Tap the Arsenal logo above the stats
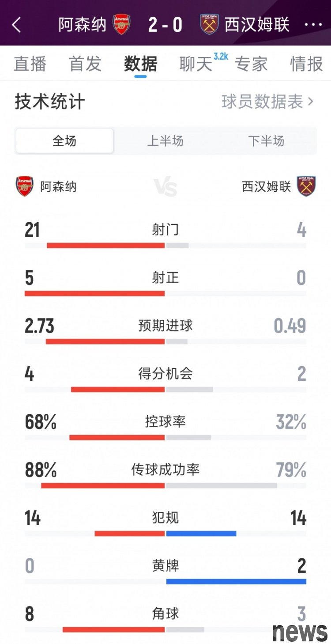The height and width of the screenshot is (644, 331). (x=25, y=186)
